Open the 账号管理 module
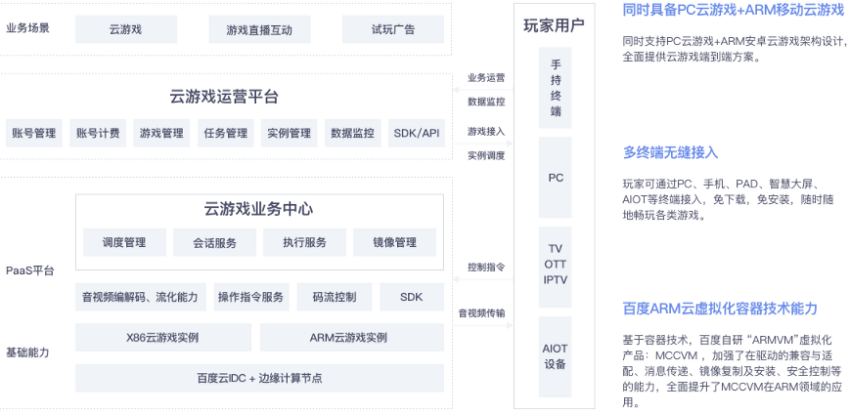Viewport: 850px width, 413px height. (34, 133)
